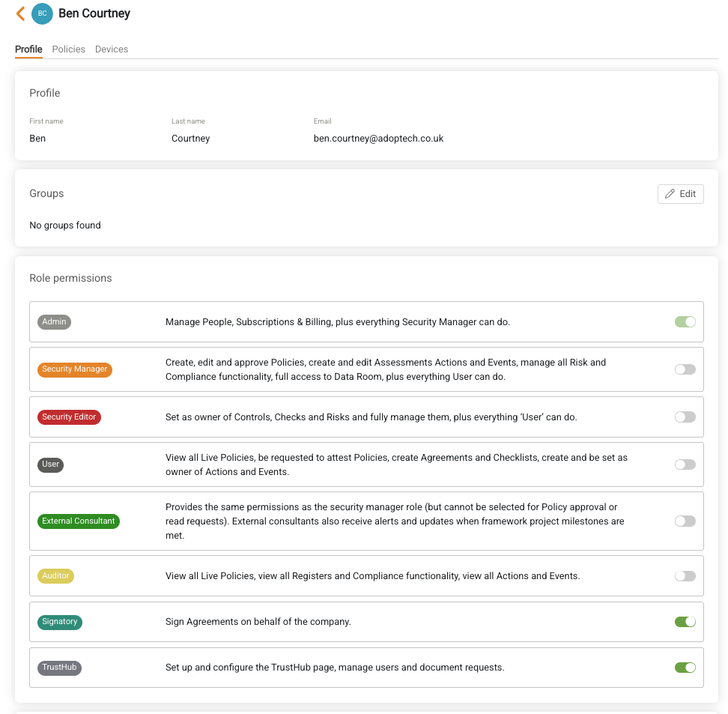Screen dimensions: 728x714
Task: Enable the Security Manager role toggle
Action: coord(685,369)
